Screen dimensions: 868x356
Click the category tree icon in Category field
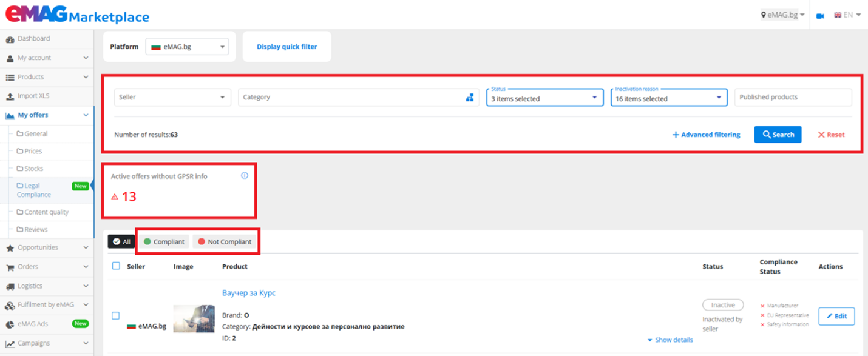(469, 97)
